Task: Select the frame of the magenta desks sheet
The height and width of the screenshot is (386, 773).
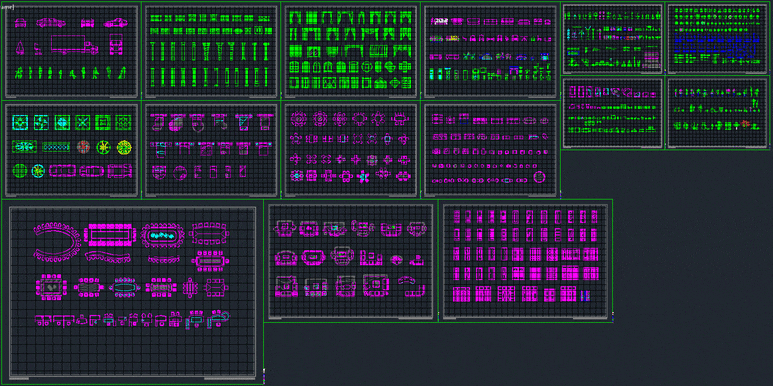Action: click(x=211, y=150)
